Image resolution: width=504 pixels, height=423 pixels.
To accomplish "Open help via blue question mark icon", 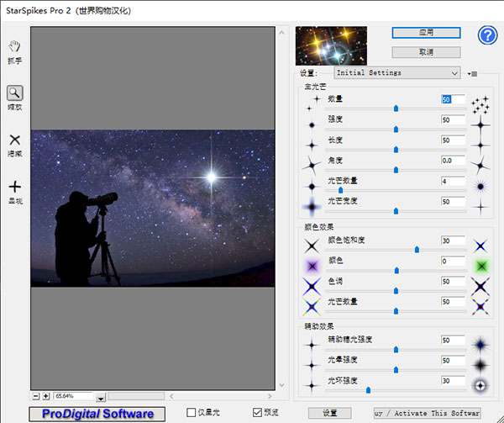I will [x=487, y=34].
